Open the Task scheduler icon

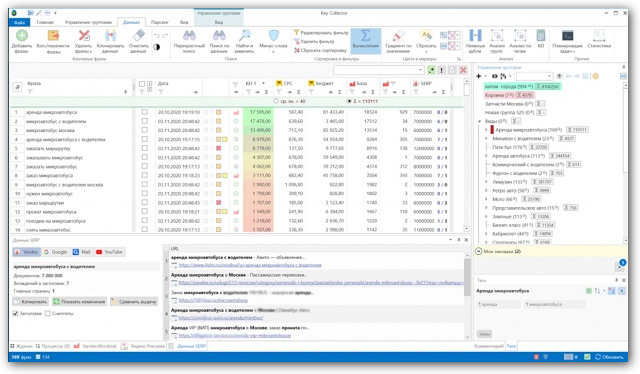pos(567,36)
